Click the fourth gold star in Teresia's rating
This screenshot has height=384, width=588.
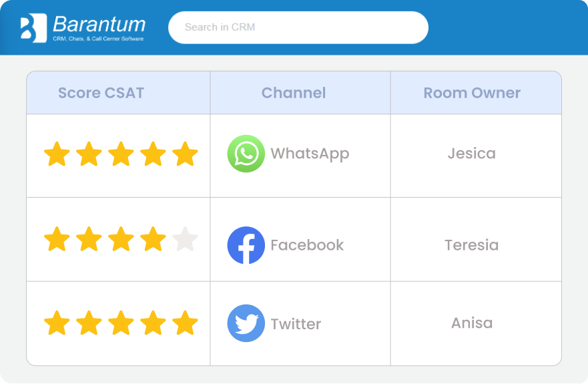pyautogui.click(x=153, y=239)
